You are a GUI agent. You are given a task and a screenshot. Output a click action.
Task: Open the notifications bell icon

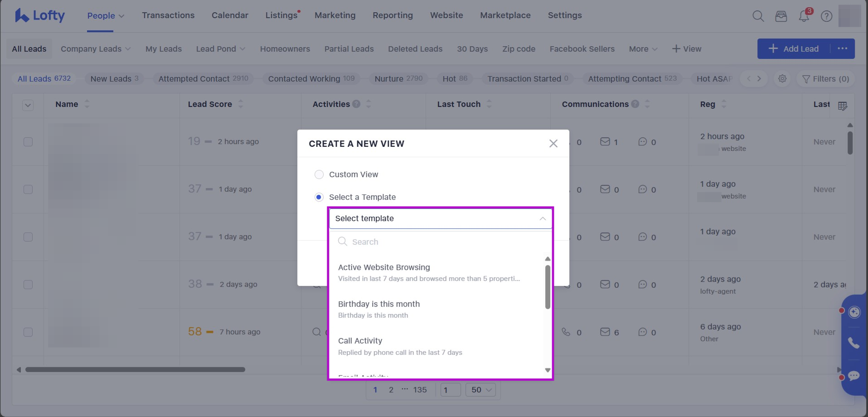point(804,16)
